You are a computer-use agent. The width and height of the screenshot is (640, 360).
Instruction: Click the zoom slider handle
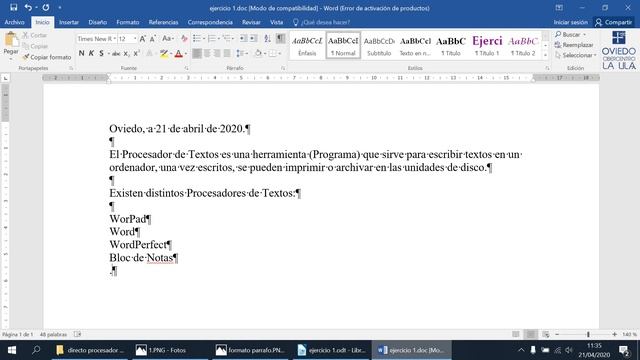[588, 334]
